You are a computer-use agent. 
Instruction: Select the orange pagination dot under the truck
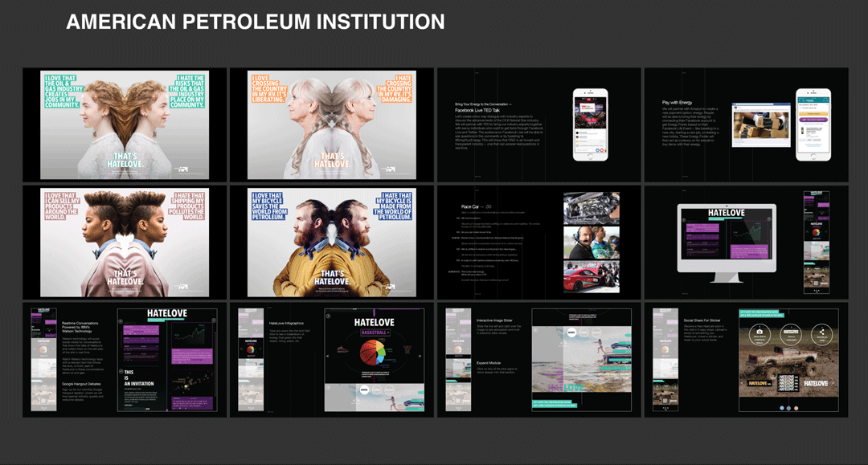point(796,408)
